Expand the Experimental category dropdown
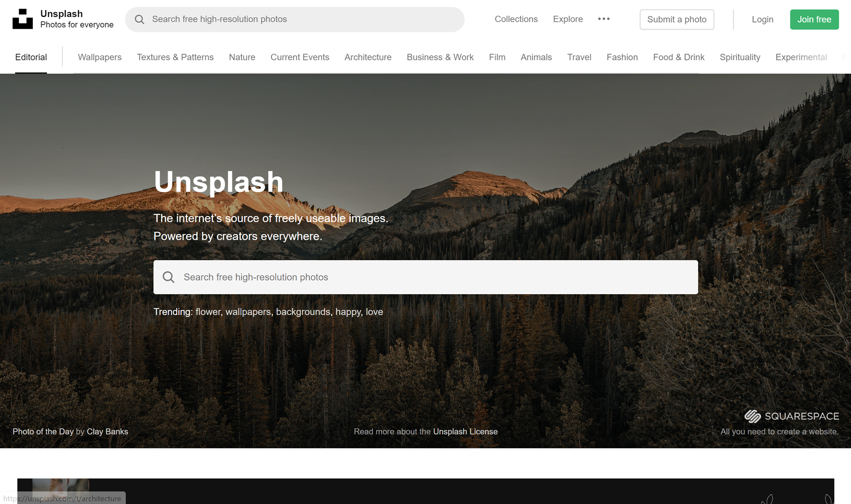 (x=802, y=57)
